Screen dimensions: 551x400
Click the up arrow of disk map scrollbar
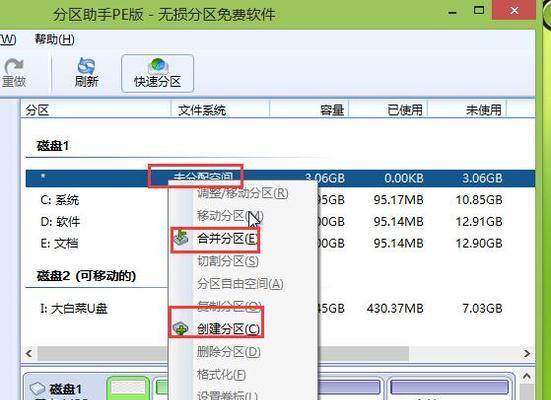pos(526,376)
